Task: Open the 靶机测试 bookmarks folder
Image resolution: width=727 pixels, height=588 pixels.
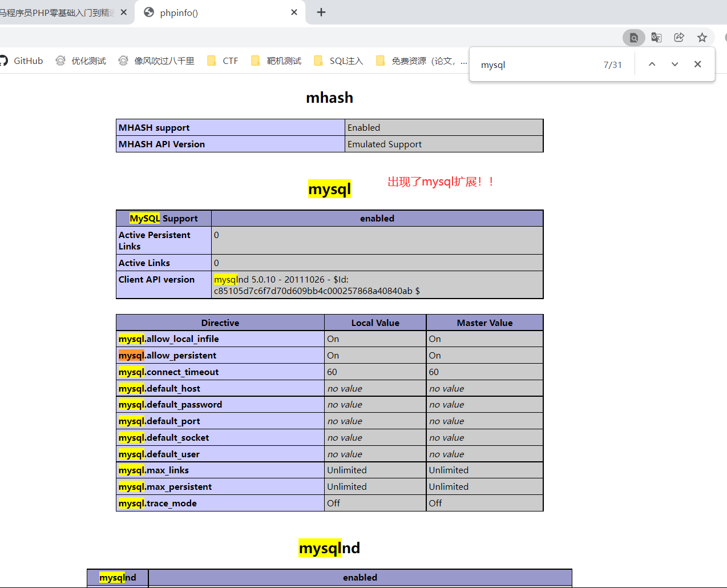Action: (x=276, y=61)
